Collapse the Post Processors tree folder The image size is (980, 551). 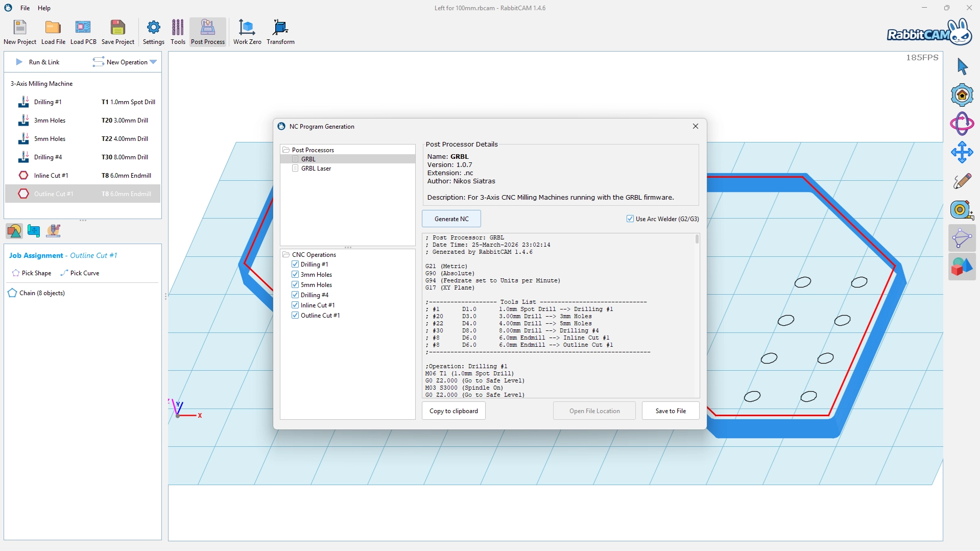[286, 150]
